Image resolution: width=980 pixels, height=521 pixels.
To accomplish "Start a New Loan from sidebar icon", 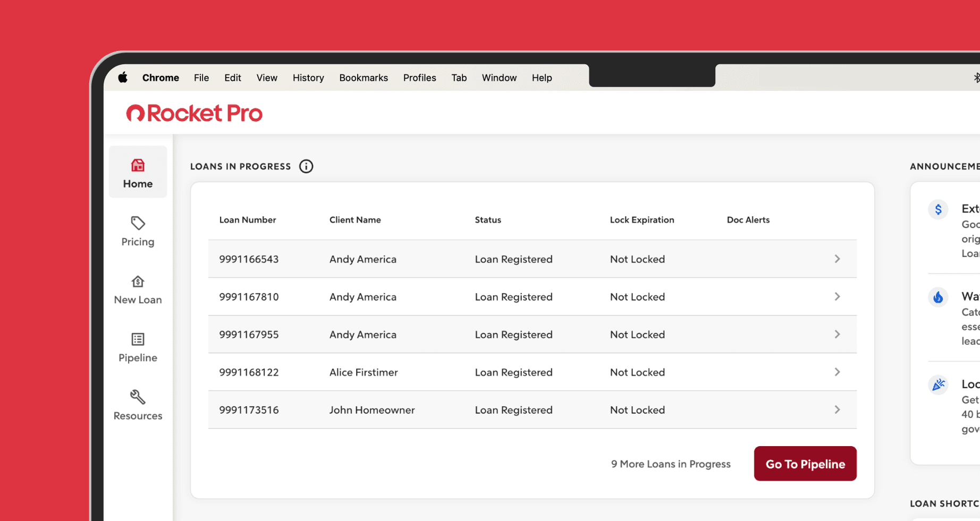I will pos(138,281).
